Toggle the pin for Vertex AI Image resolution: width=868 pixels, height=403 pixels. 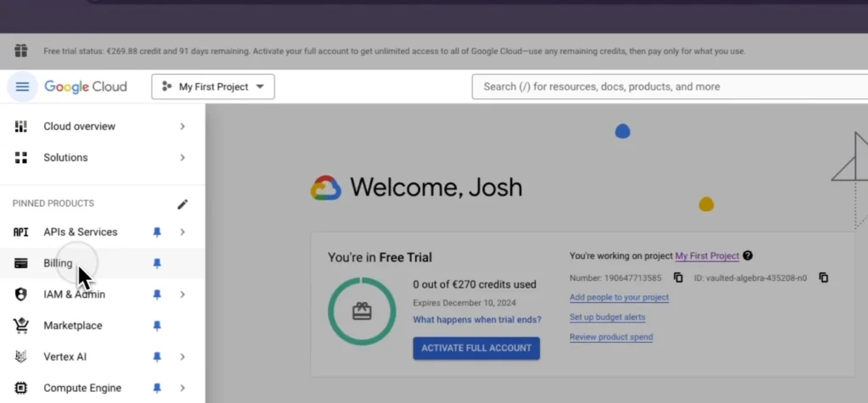[x=156, y=357]
